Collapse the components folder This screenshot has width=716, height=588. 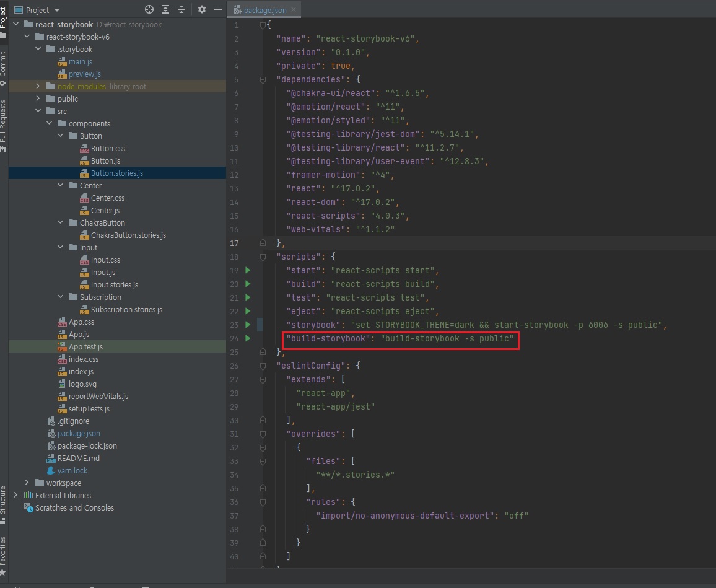50,123
